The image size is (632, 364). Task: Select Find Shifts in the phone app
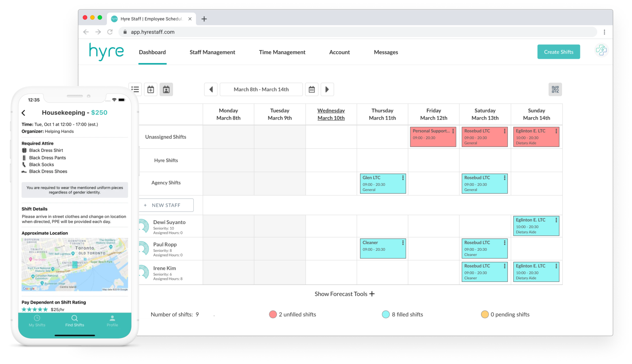coord(74,321)
